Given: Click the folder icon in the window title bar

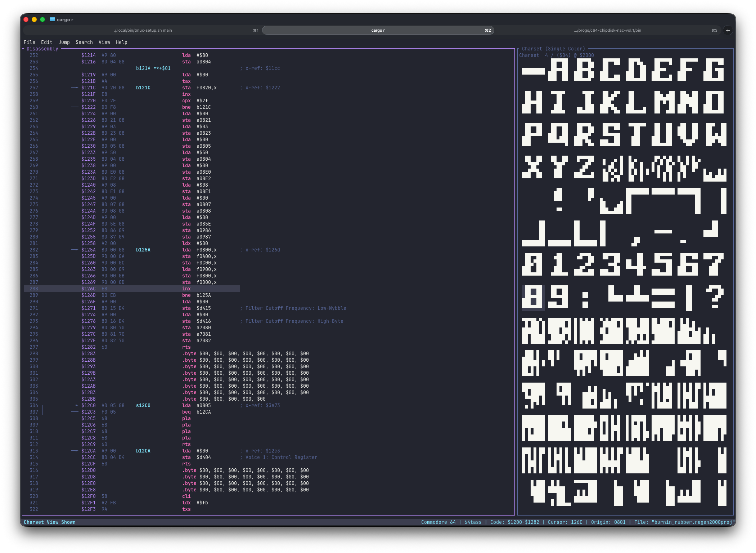Looking at the screenshot, I should [x=52, y=19].
